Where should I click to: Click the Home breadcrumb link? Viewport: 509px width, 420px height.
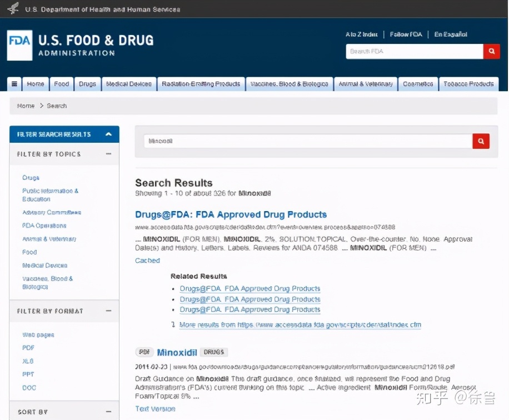26,106
